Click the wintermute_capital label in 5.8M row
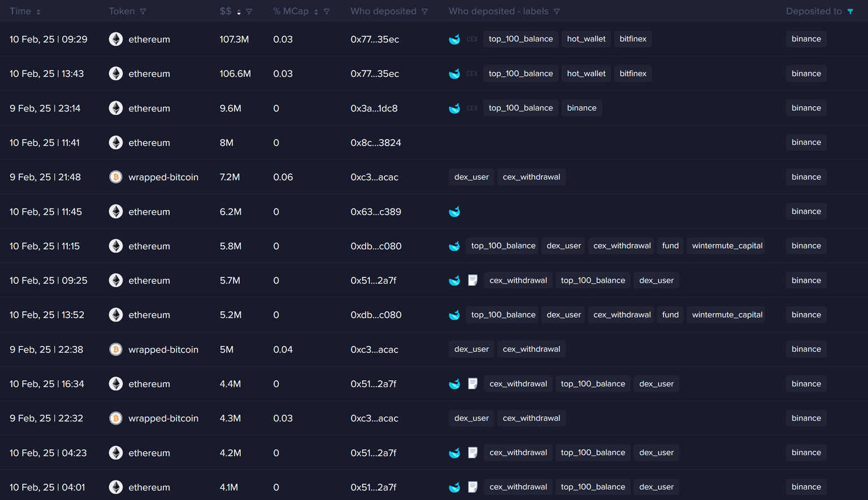Viewport: 868px width, 500px height. click(x=727, y=246)
